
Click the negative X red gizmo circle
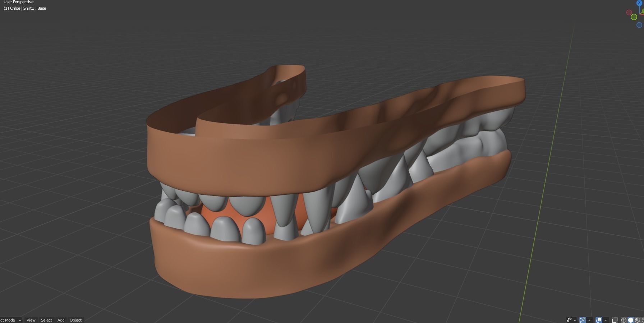pyautogui.click(x=629, y=13)
